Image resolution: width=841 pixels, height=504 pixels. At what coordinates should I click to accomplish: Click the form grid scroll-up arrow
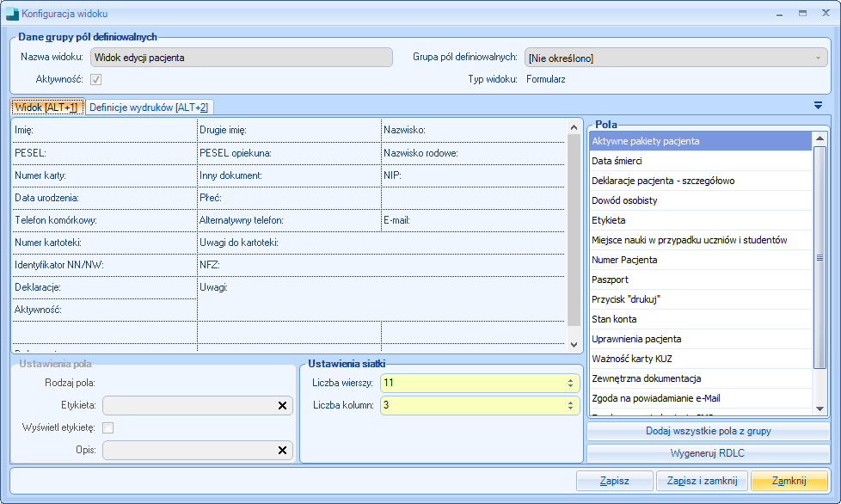pos(574,127)
